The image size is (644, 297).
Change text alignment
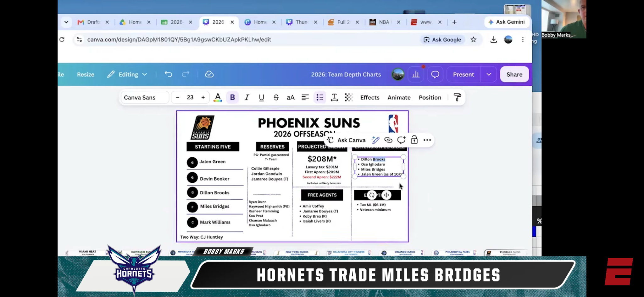point(305,97)
